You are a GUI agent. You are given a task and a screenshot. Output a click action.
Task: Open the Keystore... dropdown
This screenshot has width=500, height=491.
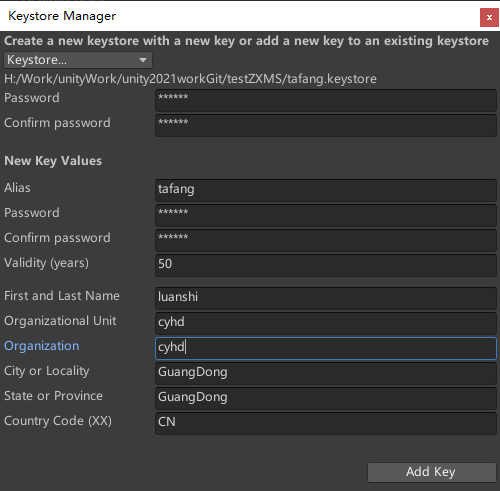coord(78,60)
